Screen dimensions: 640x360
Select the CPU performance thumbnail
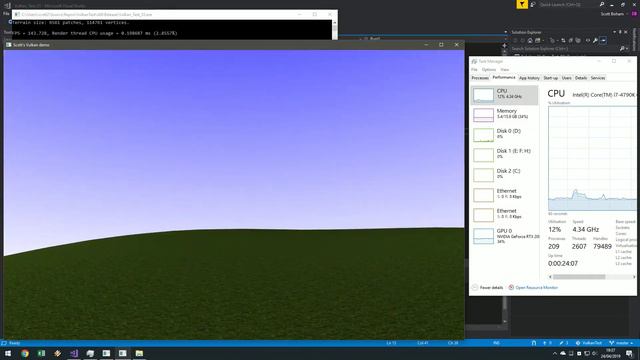pos(484,95)
